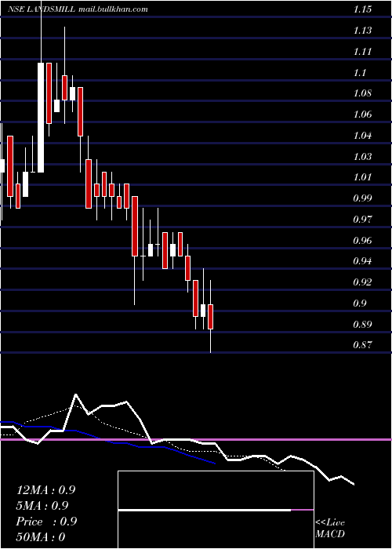Screen dimensions: 392x549
Task: Click the 5MA : 0.9 readout
Action: click(x=42, y=506)
